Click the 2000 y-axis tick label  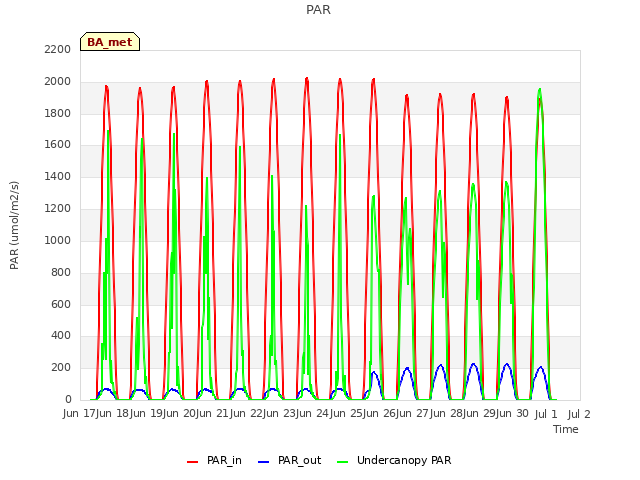pyautogui.click(x=58, y=82)
